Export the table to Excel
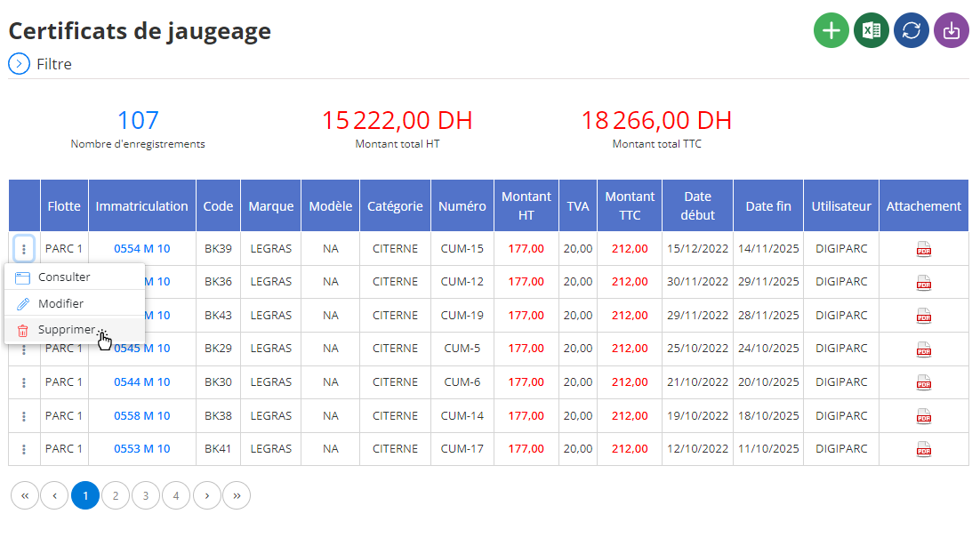980x538 pixels. [871, 30]
